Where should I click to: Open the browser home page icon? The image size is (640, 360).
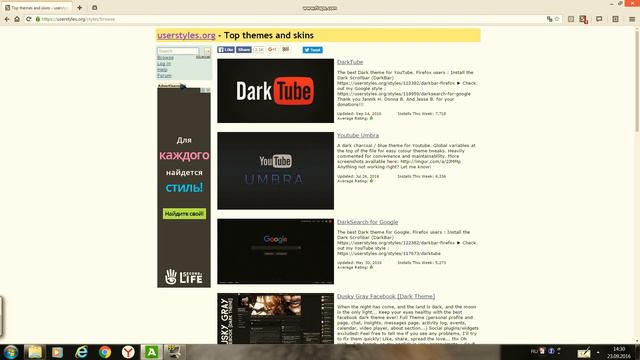click(17, 19)
